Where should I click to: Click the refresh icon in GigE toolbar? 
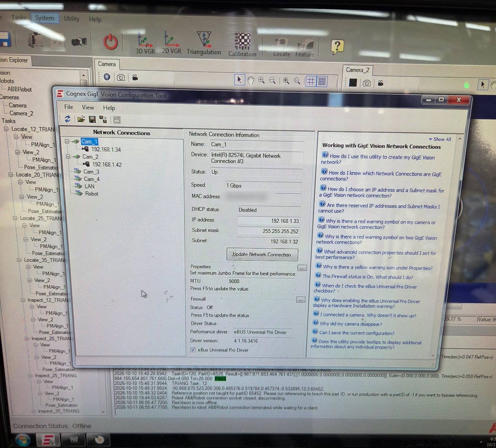(67, 119)
